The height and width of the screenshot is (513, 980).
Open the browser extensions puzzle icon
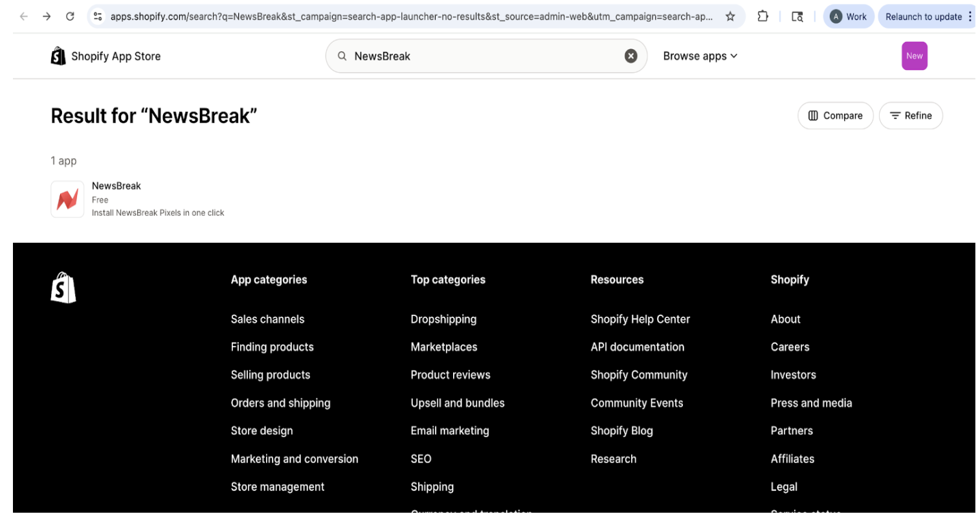click(763, 17)
